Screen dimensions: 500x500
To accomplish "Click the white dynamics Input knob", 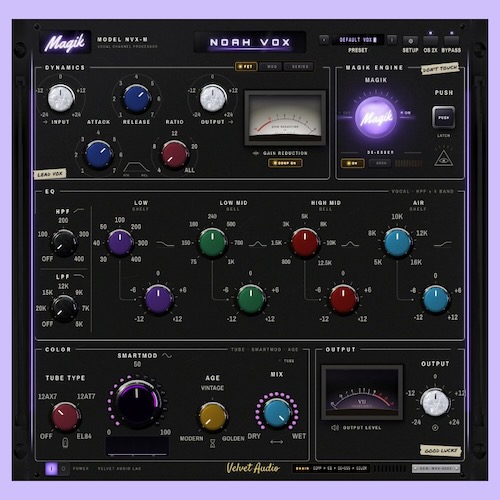I will pos(61,98).
